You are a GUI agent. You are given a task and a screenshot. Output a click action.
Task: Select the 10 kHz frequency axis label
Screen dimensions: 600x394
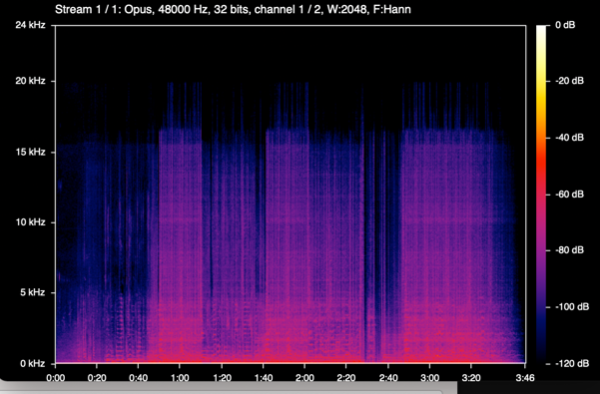pos(30,222)
